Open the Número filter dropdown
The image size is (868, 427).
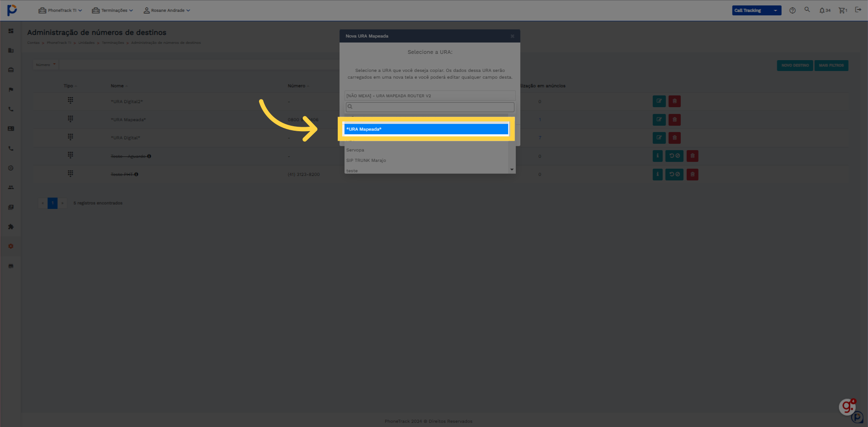(x=46, y=65)
